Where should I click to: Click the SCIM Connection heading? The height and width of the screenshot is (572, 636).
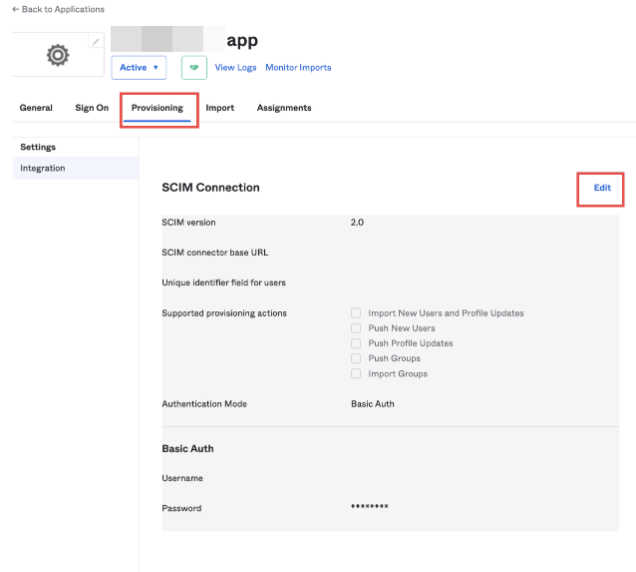(x=211, y=187)
